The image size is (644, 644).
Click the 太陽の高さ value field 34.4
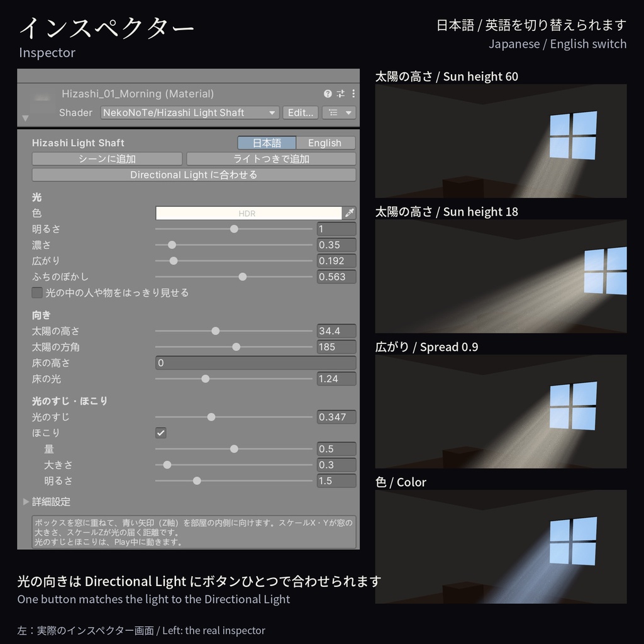click(x=336, y=331)
